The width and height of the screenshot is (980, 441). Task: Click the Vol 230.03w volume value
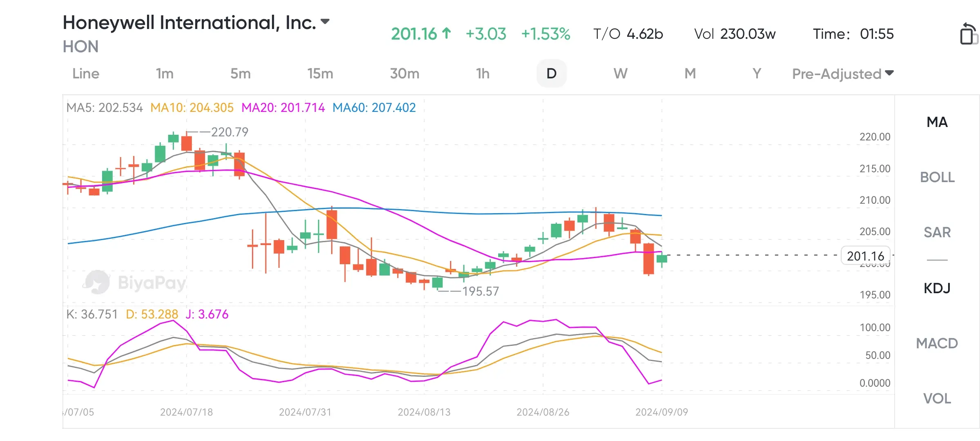735,34
